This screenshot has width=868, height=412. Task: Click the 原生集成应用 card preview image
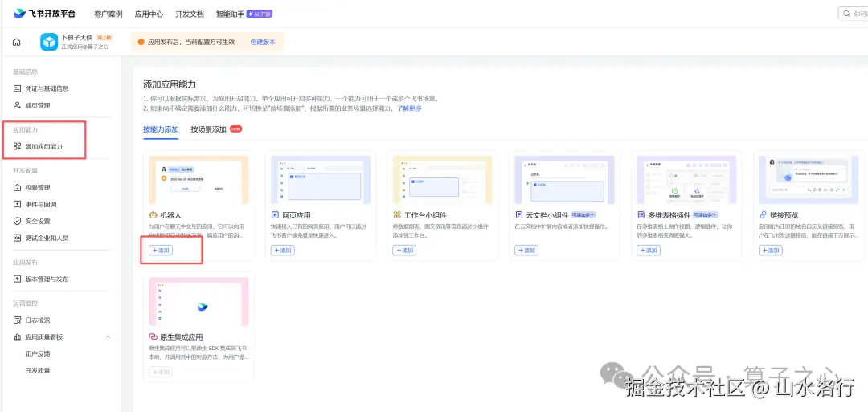point(199,301)
